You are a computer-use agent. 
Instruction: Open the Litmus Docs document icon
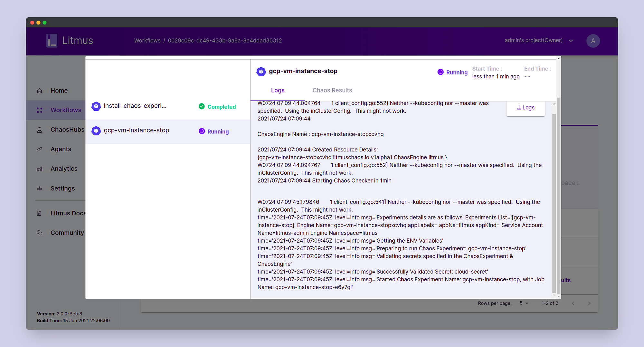[x=39, y=213]
